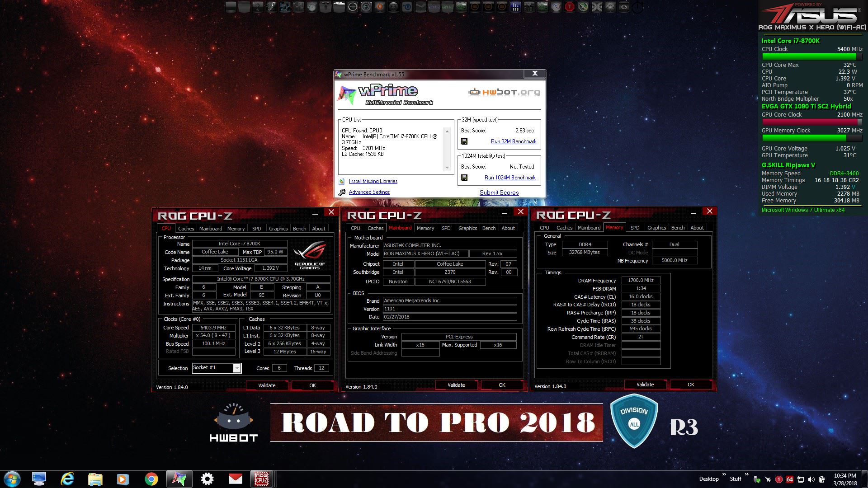The width and height of the screenshot is (868, 488).
Task: Click the HWBOT.org logo in wPrime
Action: point(504,92)
